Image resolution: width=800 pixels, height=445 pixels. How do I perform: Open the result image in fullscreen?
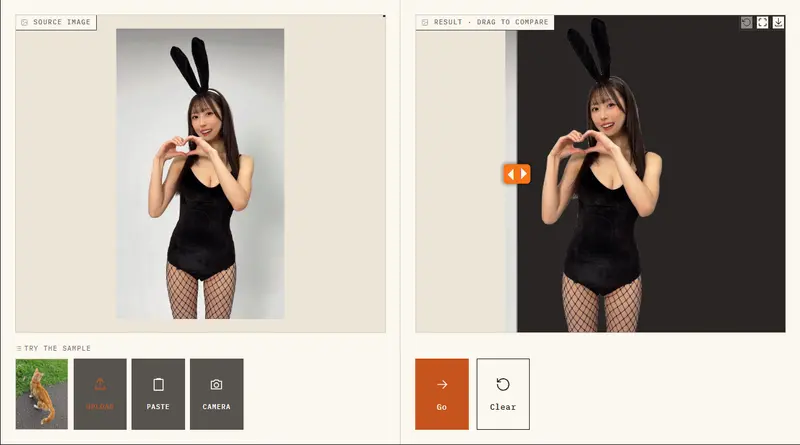(762, 22)
